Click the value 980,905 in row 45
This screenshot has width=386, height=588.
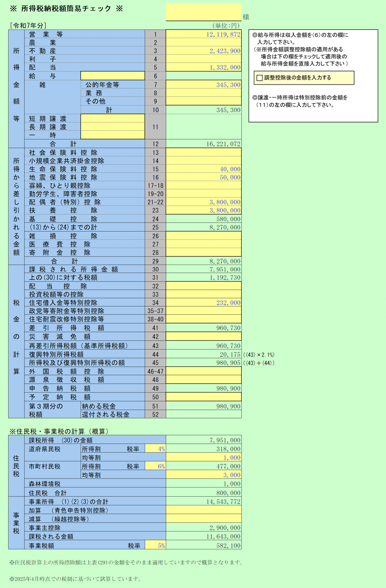[x=204, y=363]
